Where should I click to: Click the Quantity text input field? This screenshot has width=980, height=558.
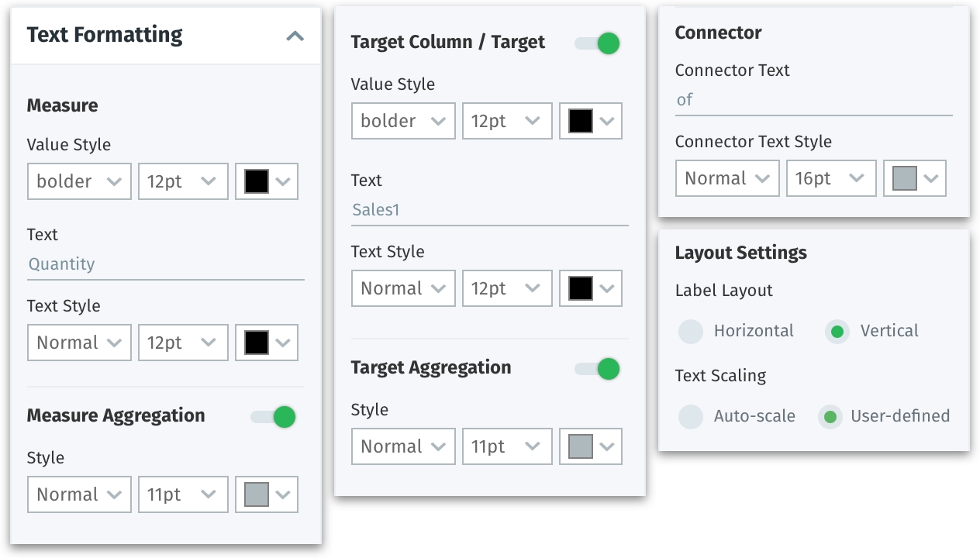(165, 264)
